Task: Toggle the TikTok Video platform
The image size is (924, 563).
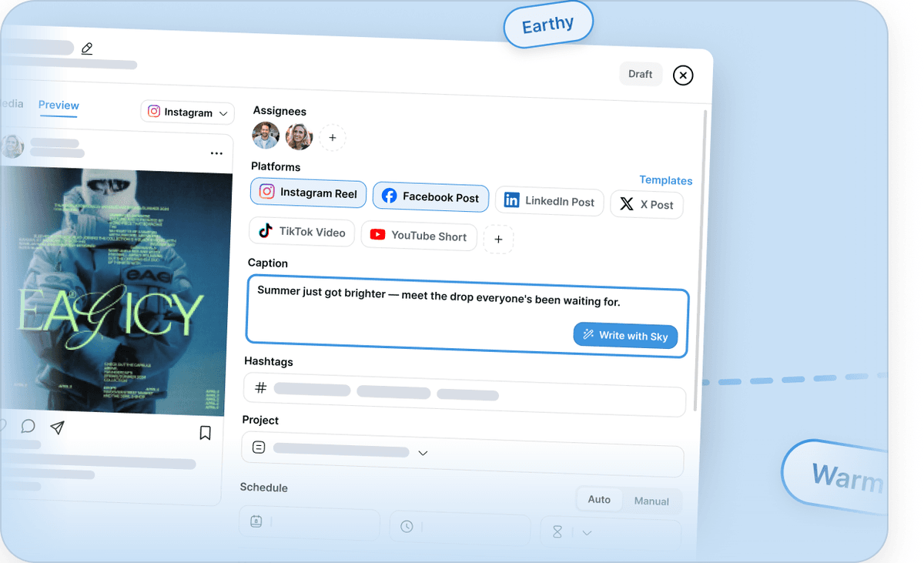Action: tap(302, 231)
